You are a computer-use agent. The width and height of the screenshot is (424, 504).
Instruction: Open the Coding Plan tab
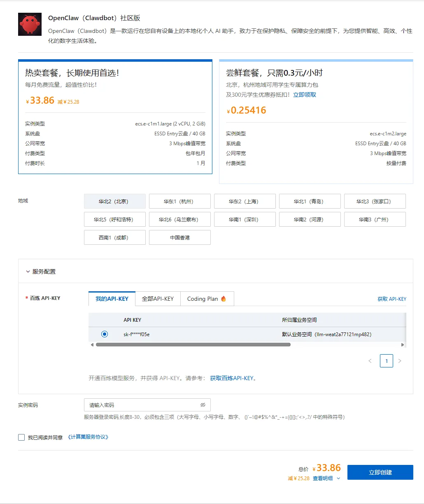coord(207,299)
